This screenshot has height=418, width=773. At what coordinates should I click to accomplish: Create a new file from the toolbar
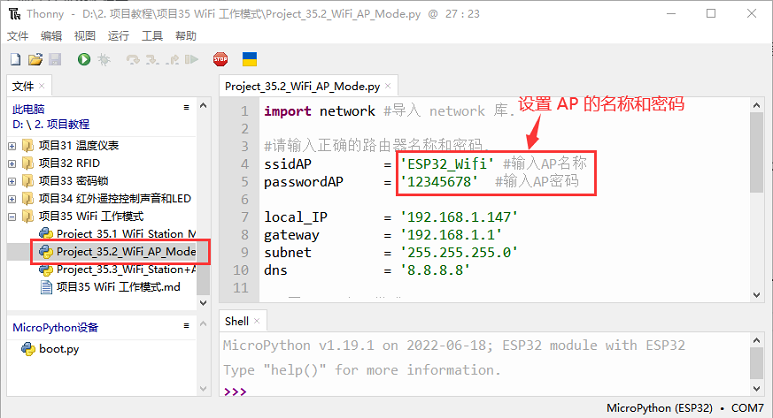click(x=16, y=60)
